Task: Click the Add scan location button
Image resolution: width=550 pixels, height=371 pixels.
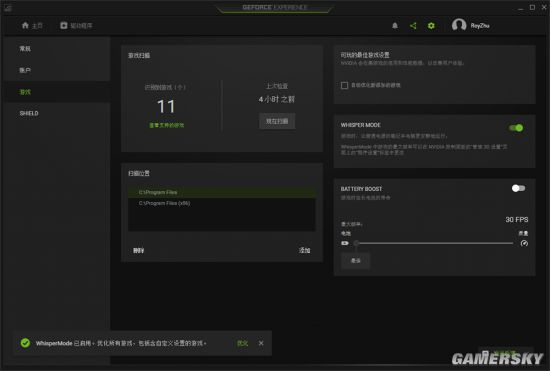Action: (x=304, y=250)
